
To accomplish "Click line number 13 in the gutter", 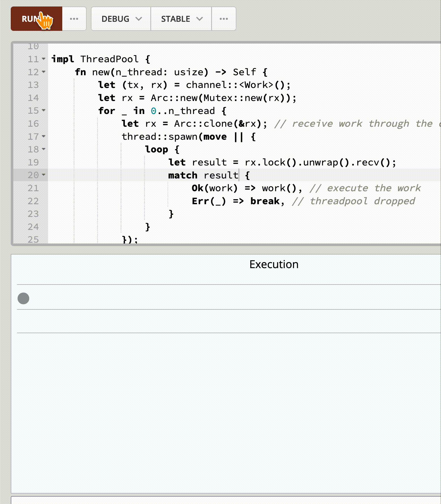I will coord(33,85).
